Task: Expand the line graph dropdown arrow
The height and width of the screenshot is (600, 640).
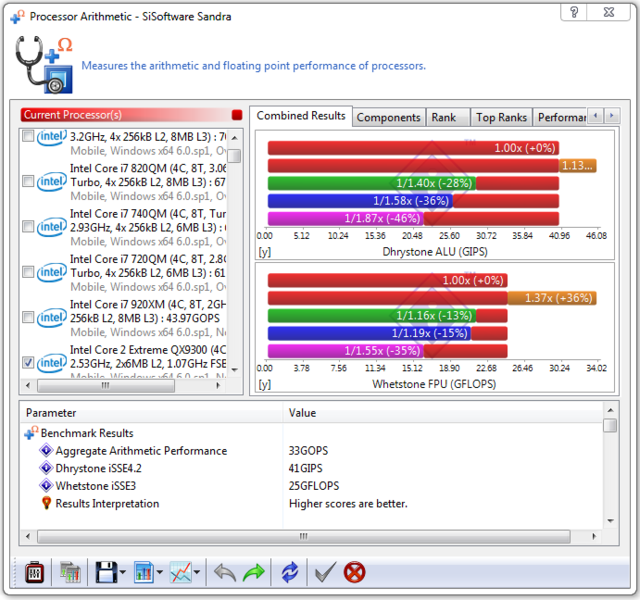Action: [x=197, y=573]
